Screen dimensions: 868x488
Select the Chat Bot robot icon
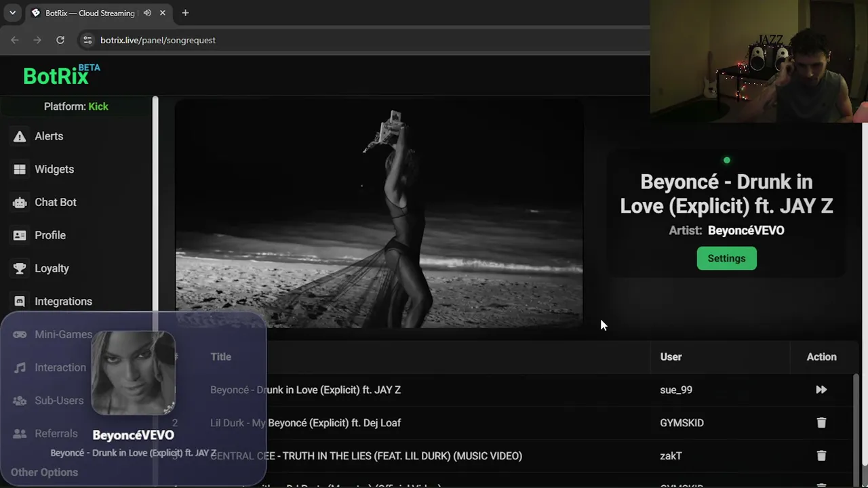20,203
